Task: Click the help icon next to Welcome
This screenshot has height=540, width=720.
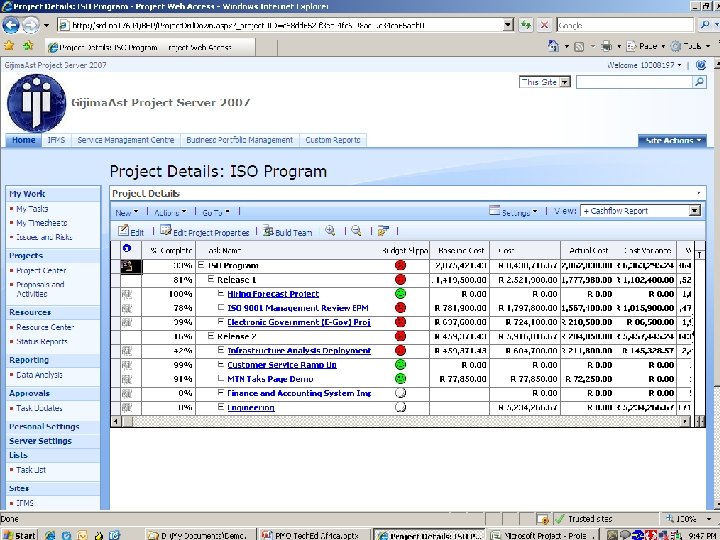Action: click(x=701, y=65)
